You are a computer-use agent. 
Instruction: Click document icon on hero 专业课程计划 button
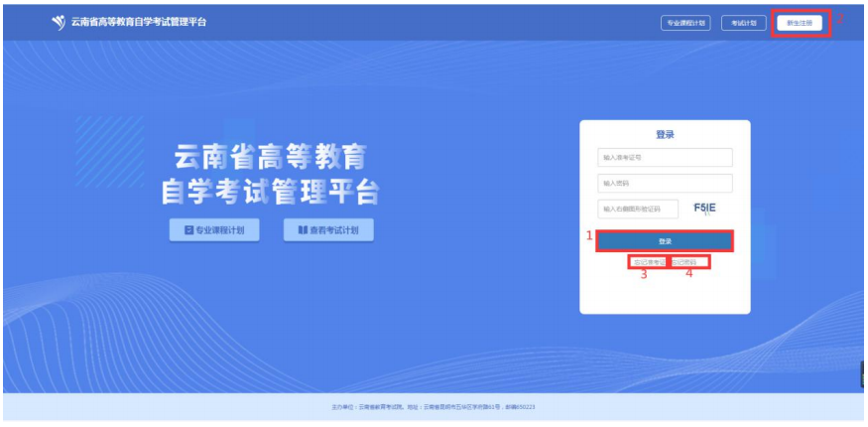coord(186,230)
